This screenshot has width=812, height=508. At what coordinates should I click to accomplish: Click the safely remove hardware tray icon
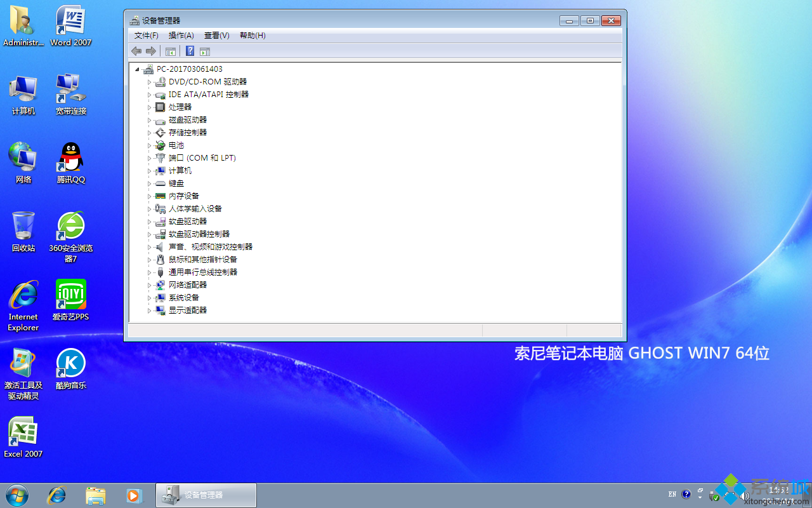pos(714,496)
